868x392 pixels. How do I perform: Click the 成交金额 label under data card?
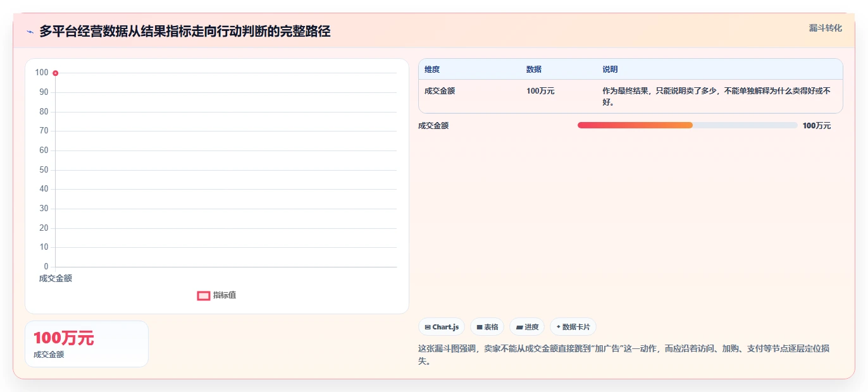(49, 355)
